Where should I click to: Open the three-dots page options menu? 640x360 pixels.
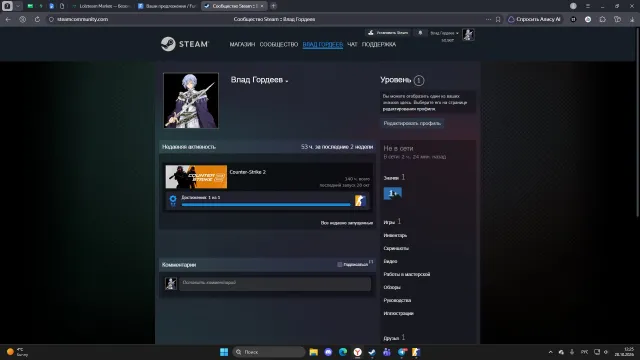click(488, 19)
